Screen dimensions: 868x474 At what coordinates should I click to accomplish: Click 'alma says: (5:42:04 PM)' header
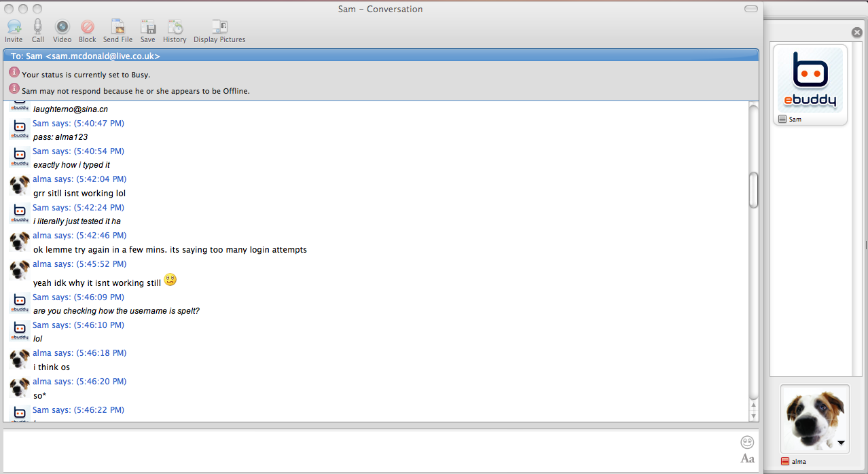(x=79, y=179)
